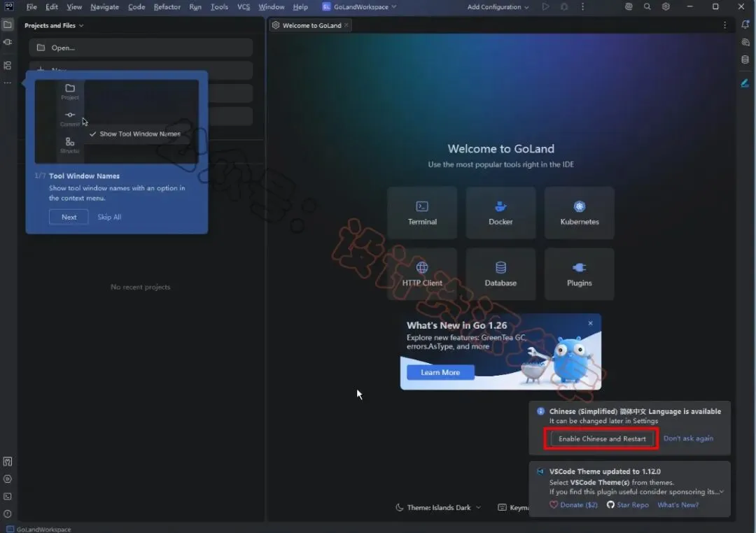Viewport: 756px width, 533px height.
Task: Show more tool windows ellipsis
Action: [x=8, y=83]
